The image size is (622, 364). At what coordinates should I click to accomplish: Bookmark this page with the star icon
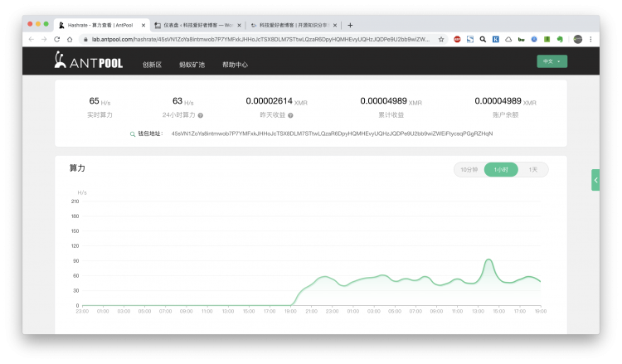pos(440,39)
